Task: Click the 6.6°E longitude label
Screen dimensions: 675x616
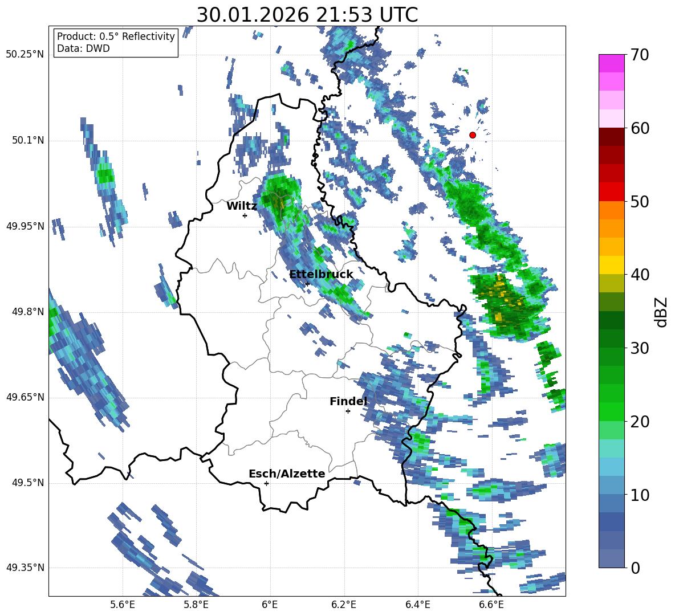Action: pyautogui.click(x=491, y=605)
